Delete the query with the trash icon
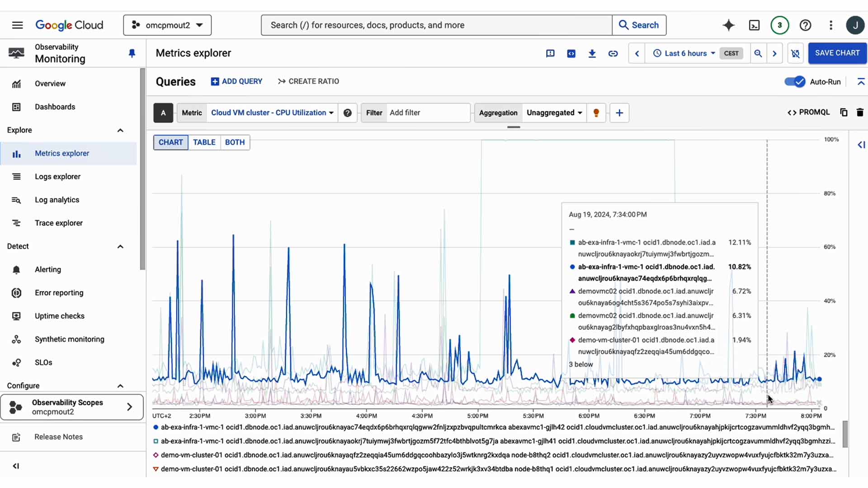This screenshot has width=868, height=488. click(860, 113)
